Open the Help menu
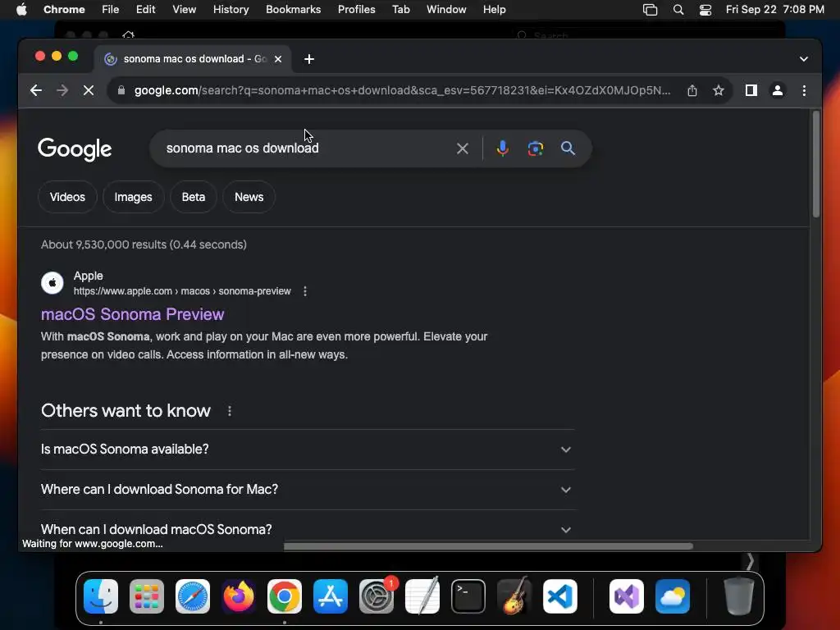Viewport: 840px width, 630px height. 494,10
